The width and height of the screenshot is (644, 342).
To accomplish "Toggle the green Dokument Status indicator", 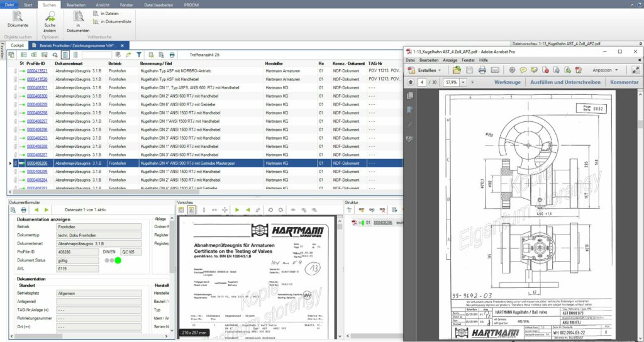I will click(118, 260).
